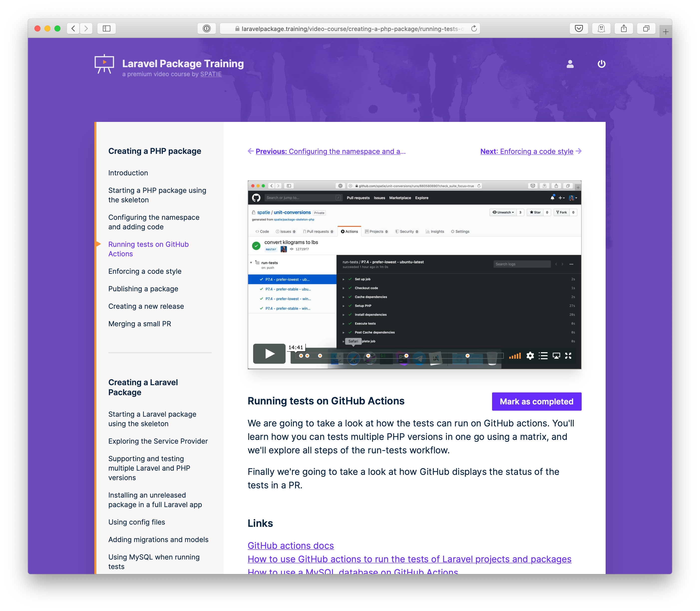Jump to the last chapter marker on timeline
Image resolution: width=700 pixels, height=611 pixels.
point(468,356)
